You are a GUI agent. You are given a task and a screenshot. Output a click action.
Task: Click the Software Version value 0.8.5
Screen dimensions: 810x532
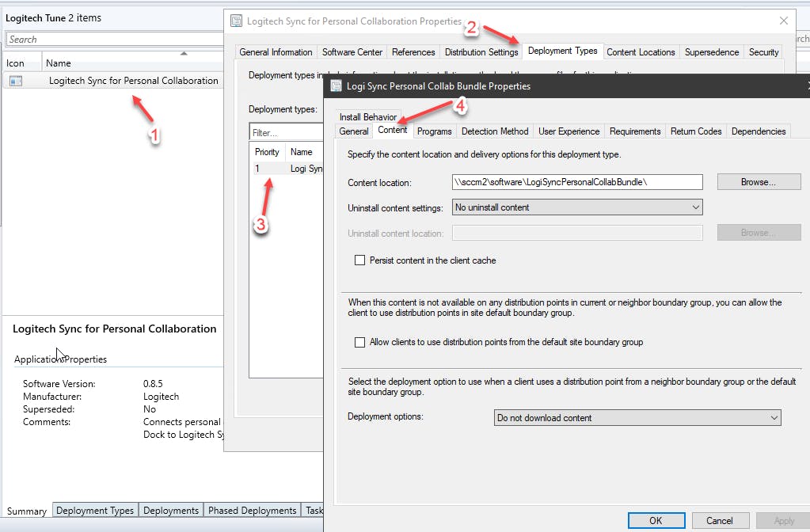[x=153, y=384]
